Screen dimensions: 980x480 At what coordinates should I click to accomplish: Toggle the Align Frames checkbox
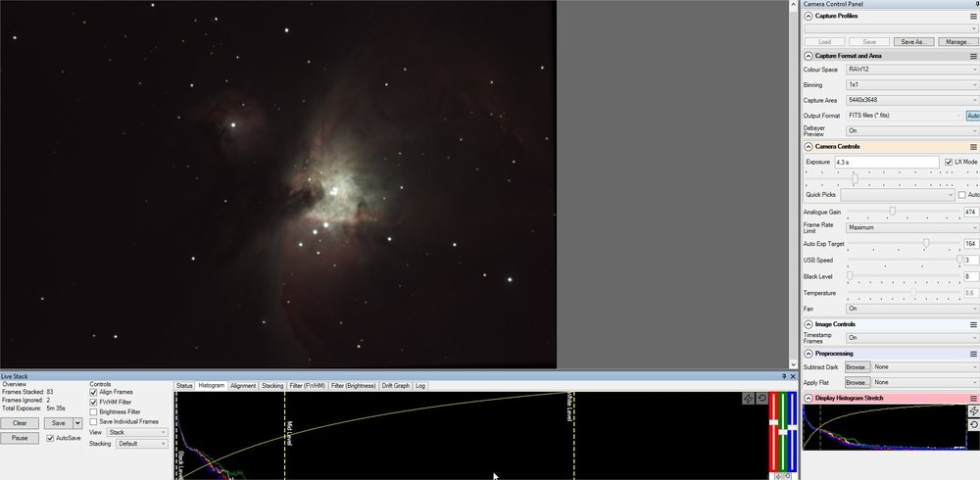94,392
